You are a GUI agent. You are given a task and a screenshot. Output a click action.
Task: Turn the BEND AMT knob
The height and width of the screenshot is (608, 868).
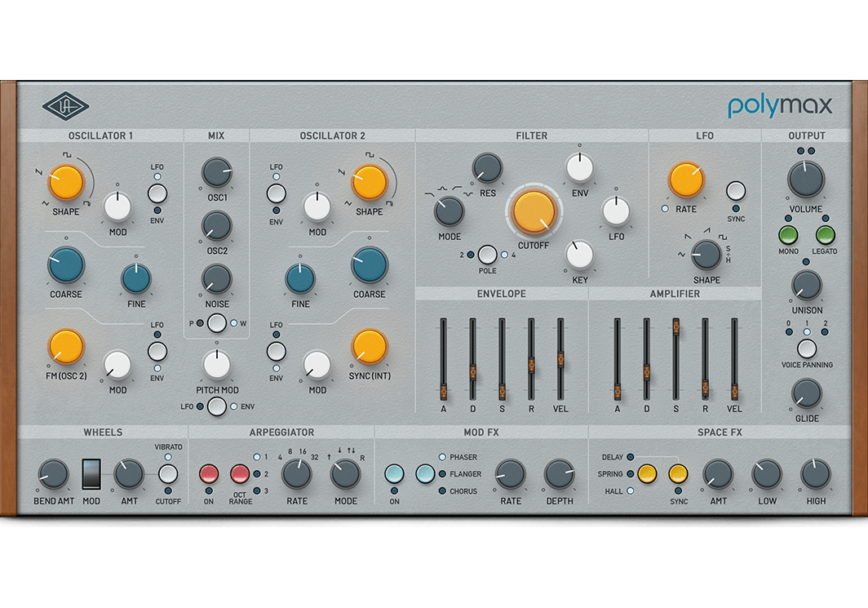click(x=53, y=474)
